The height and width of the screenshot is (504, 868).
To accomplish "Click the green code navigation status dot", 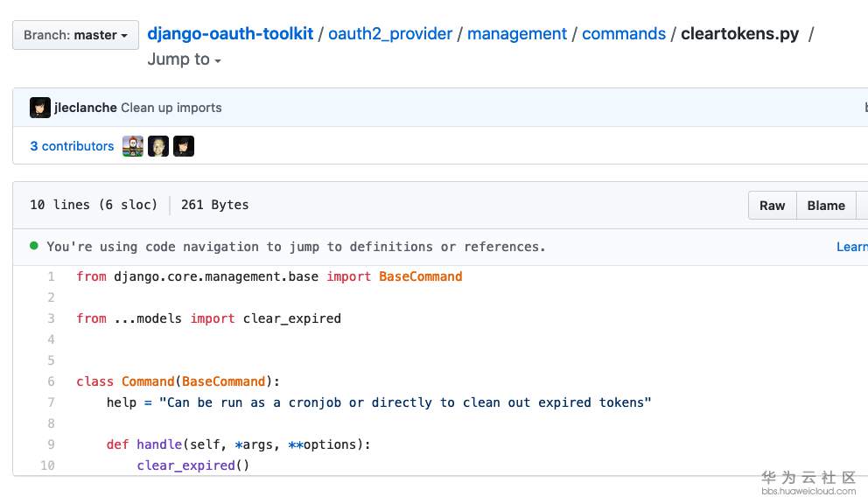I will (x=34, y=246).
